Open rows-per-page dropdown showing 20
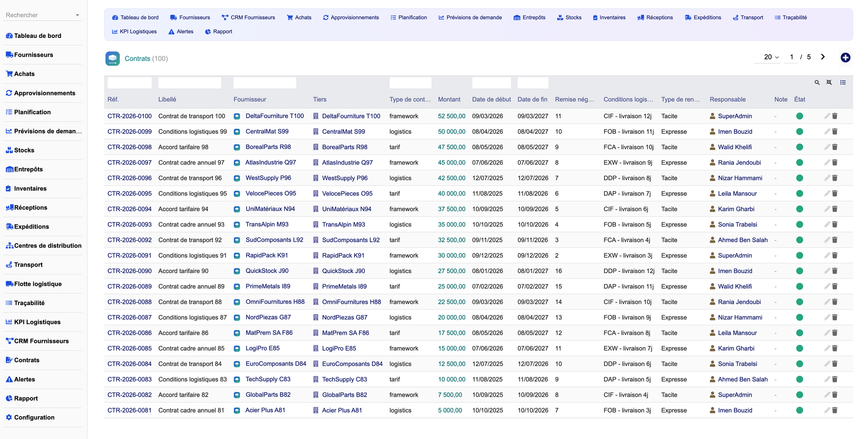This screenshot has width=868, height=439. (x=767, y=57)
